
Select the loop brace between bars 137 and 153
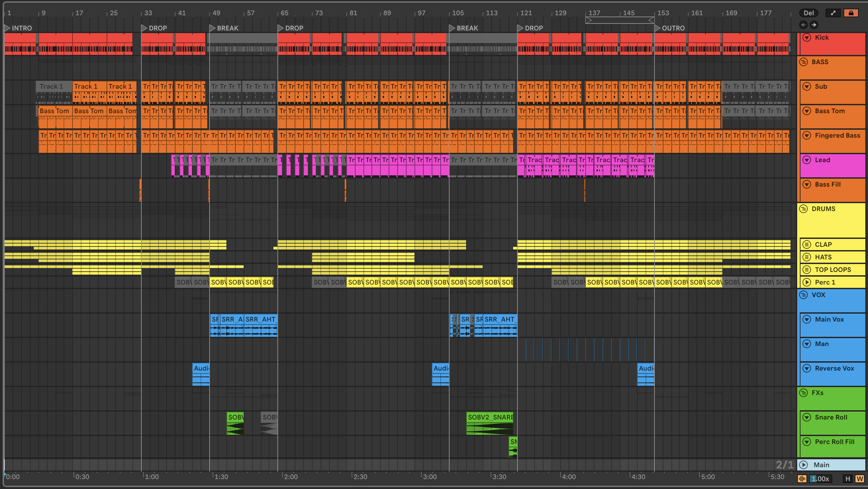pos(620,21)
